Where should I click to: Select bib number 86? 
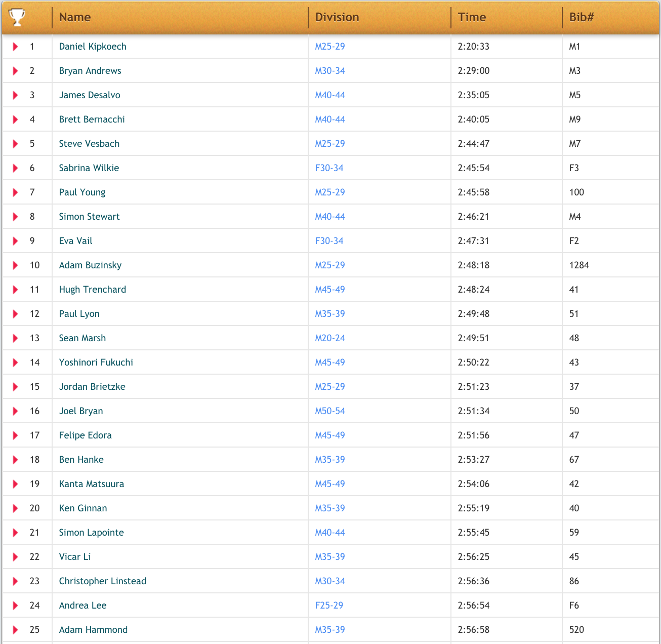574,581
